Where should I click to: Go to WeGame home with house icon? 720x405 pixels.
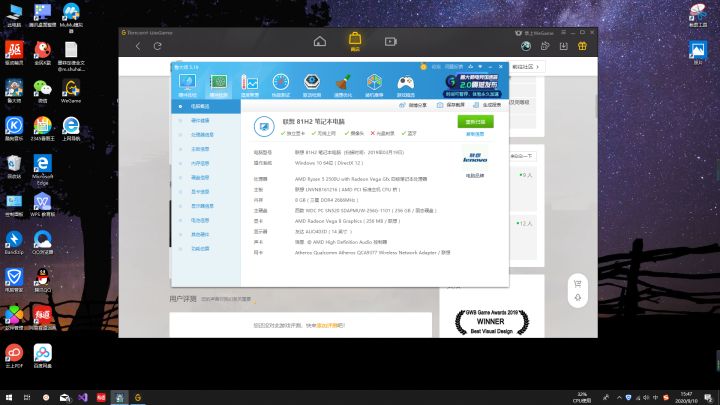coord(320,42)
